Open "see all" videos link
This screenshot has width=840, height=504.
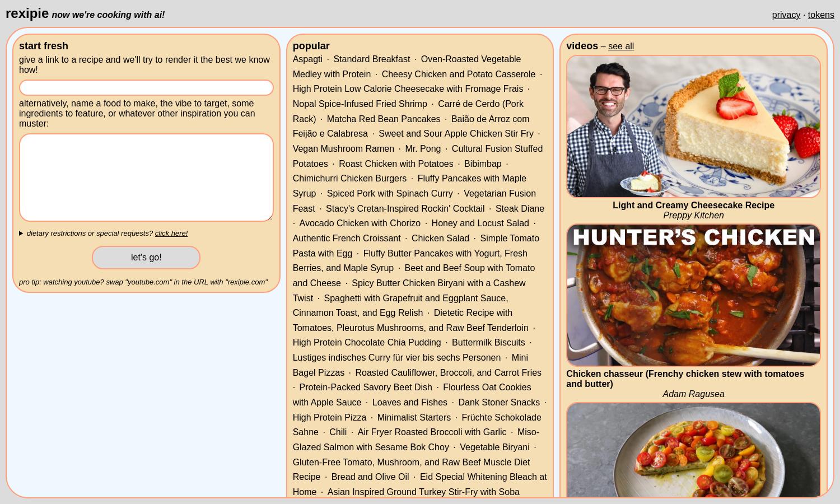[x=621, y=46]
